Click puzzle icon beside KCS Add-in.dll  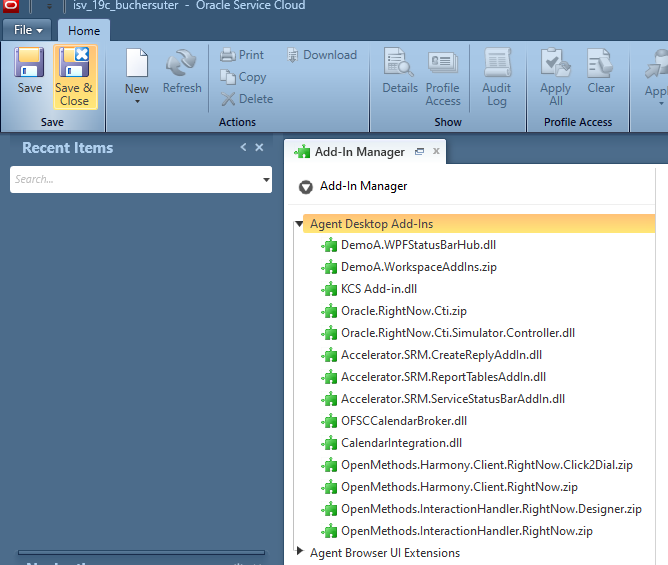329,289
